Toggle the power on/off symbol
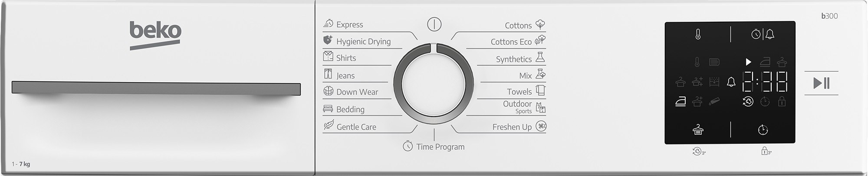The image size is (868, 176). coord(434,24)
